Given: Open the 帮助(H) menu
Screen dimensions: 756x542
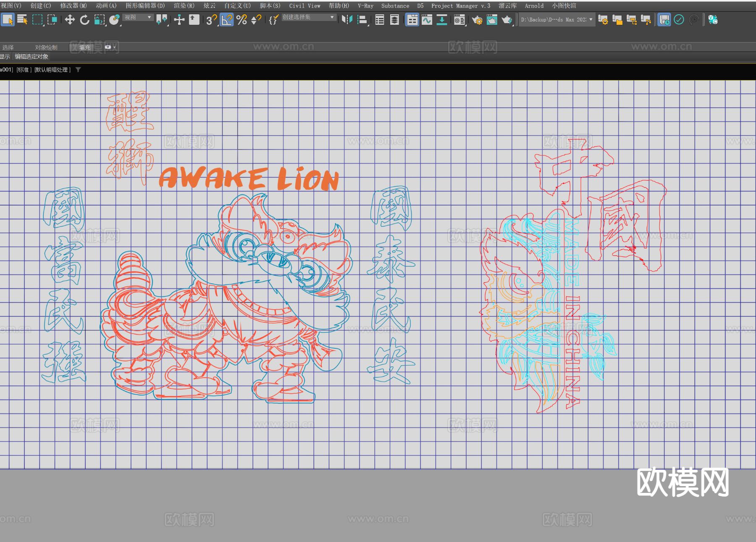Looking at the screenshot, I should pyautogui.click(x=339, y=5).
